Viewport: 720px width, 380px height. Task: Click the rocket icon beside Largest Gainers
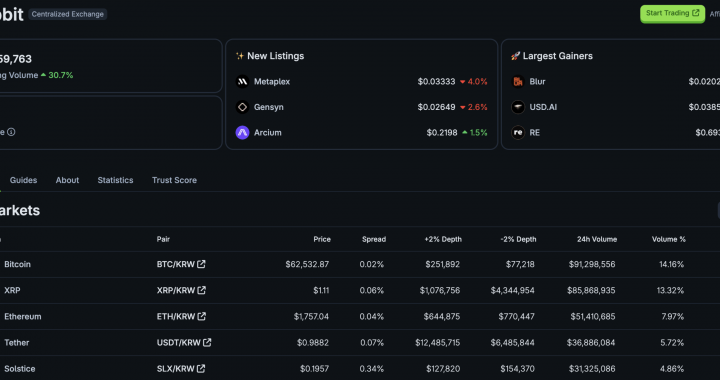point(515,56)
